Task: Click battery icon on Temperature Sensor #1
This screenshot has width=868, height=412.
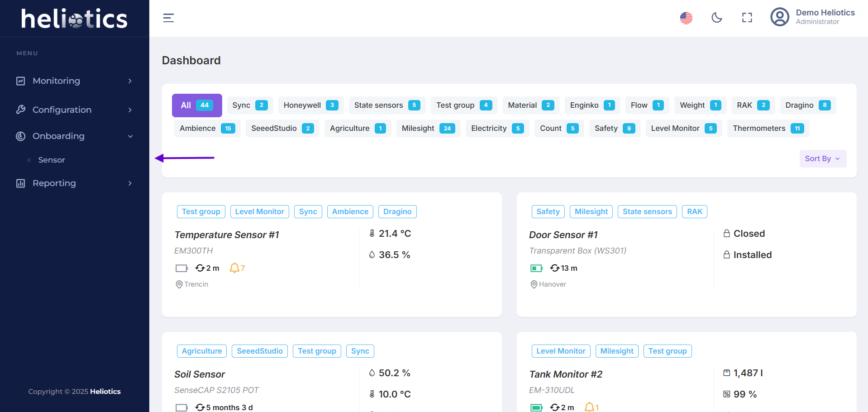Action: pyautogui.click(x=181, y=268)
